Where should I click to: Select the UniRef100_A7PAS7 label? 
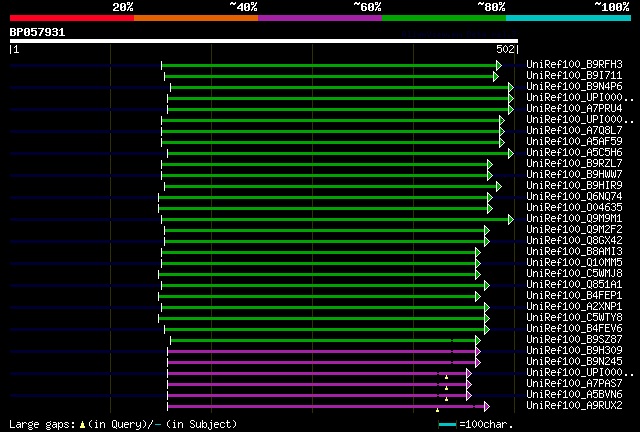coord(574,384)
